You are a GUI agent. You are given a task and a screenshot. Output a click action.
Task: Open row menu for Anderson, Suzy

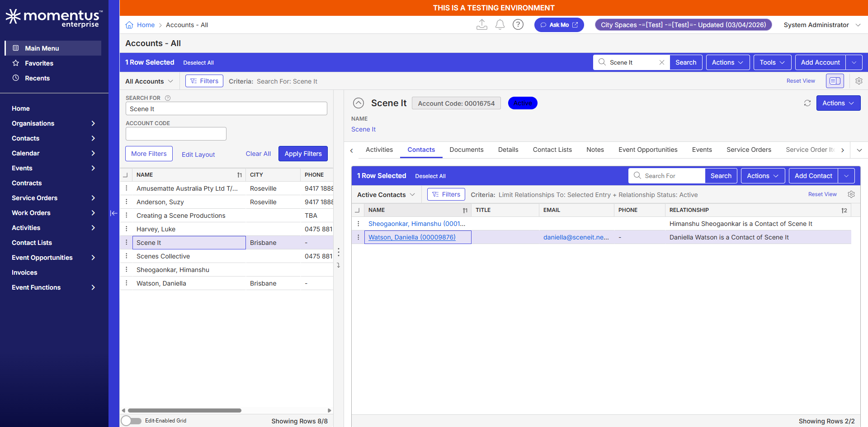127,202
